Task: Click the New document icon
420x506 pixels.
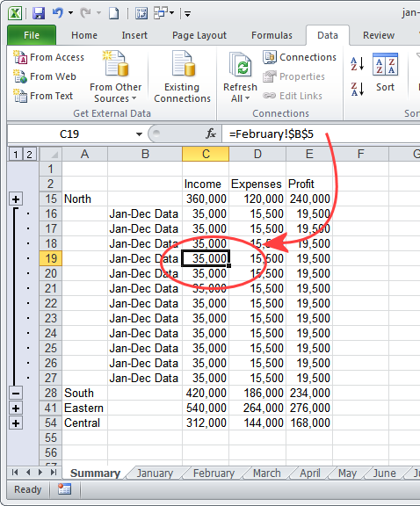Action: point(113,13)
